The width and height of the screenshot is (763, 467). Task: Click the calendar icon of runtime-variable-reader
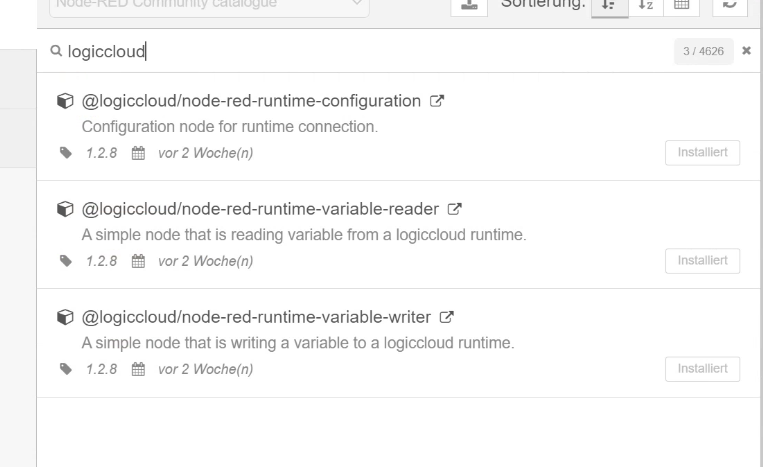tap(139, 262)
